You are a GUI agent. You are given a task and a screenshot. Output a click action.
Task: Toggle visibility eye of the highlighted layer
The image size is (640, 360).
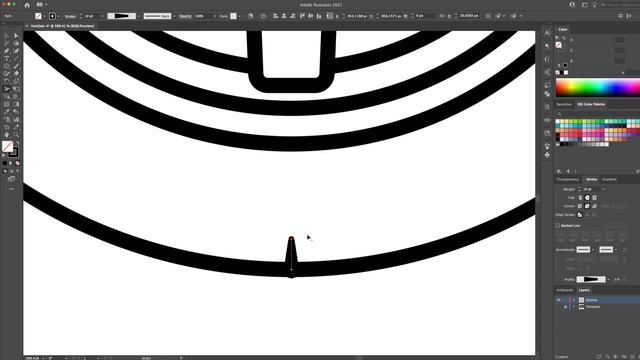tap(559, 300)
